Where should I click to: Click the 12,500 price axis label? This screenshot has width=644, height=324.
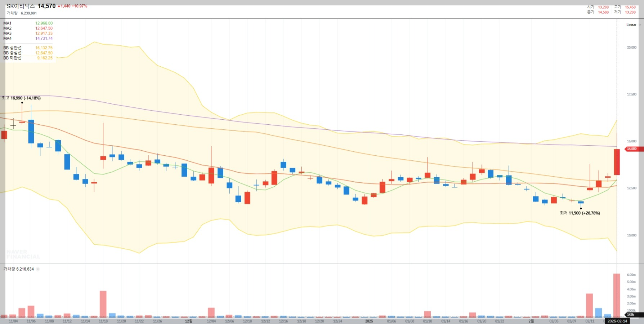[632, 188]
